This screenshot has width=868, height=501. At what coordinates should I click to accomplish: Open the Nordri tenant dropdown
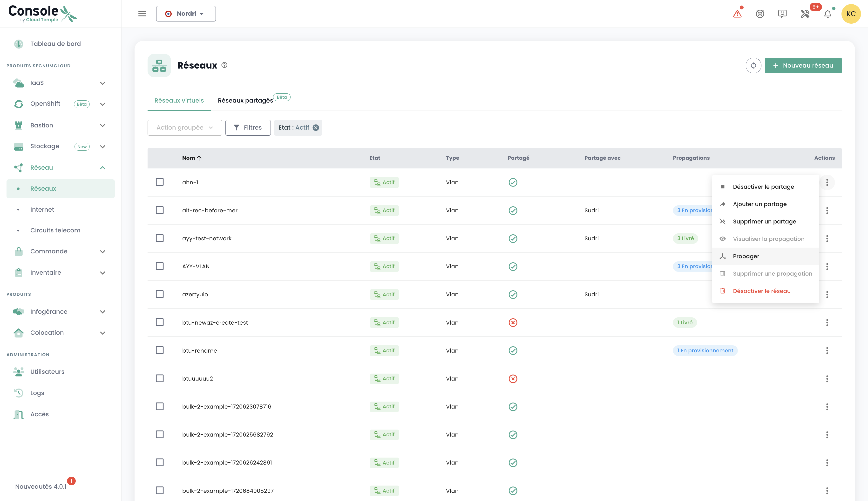(186, 14)
